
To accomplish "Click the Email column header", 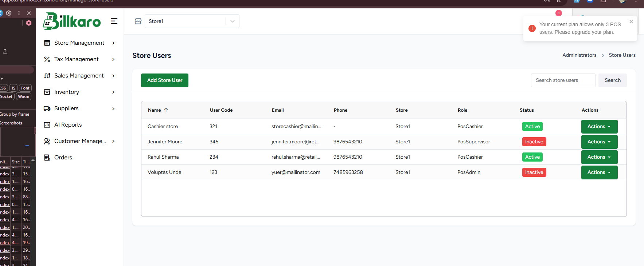I will click(278, 110).
